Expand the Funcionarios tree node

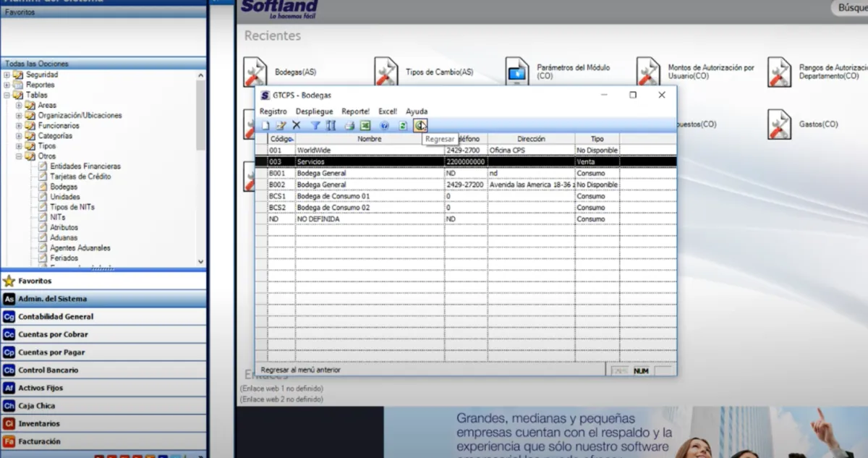[x=19, y=125]
